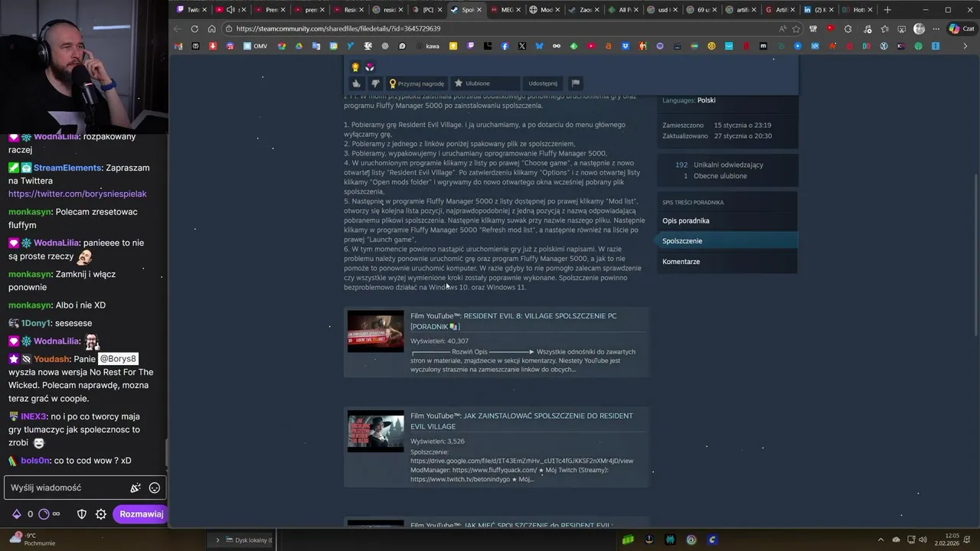This screenshot has height=551, width=980.
Task: Click the report flag icon
Action: tap(576, 83)
